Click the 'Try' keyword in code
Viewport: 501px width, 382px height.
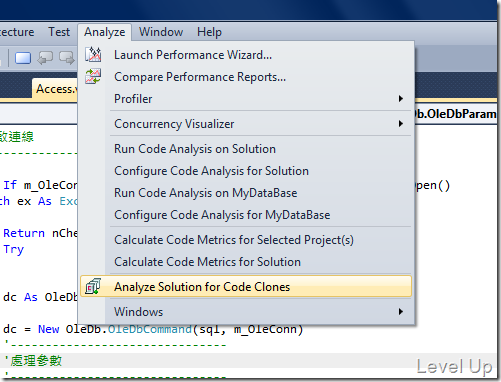pos(14,249)
